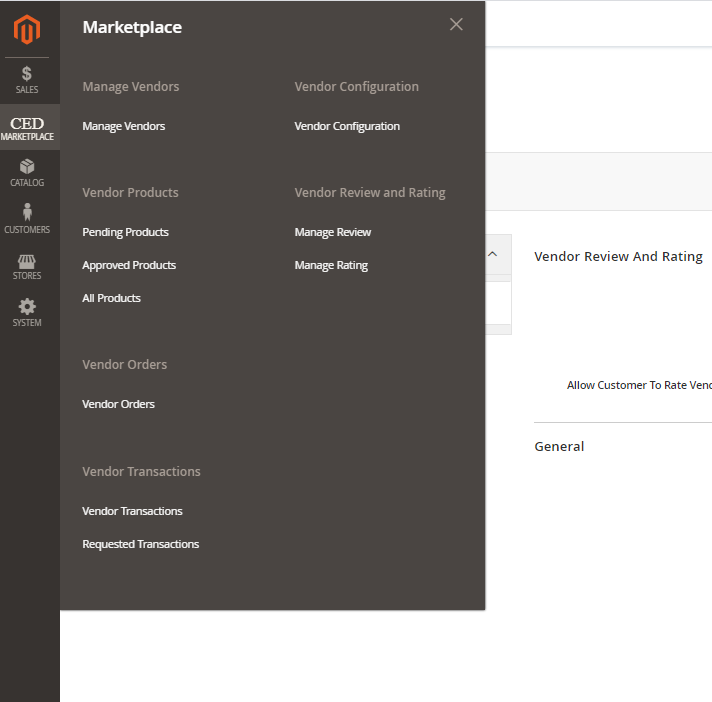Open the Manage Review page
This screenshot has width=712, height=702.
pyautogui.click(x=333, y=233)
